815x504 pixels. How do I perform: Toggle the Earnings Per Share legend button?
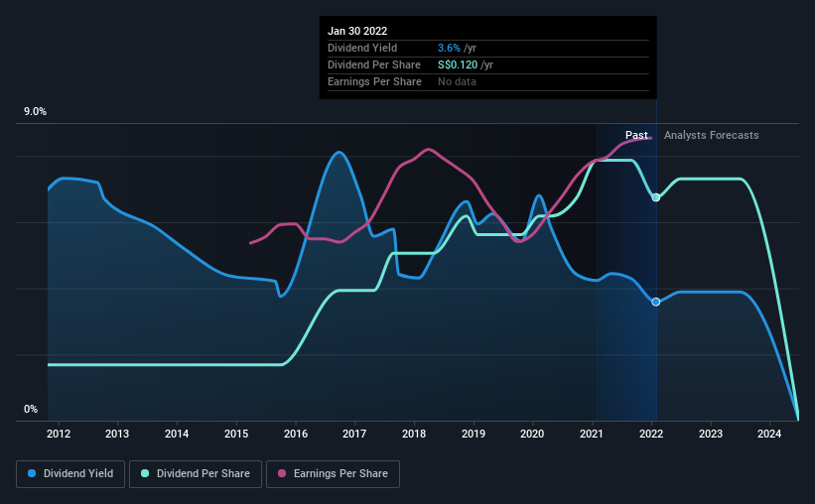333,474
